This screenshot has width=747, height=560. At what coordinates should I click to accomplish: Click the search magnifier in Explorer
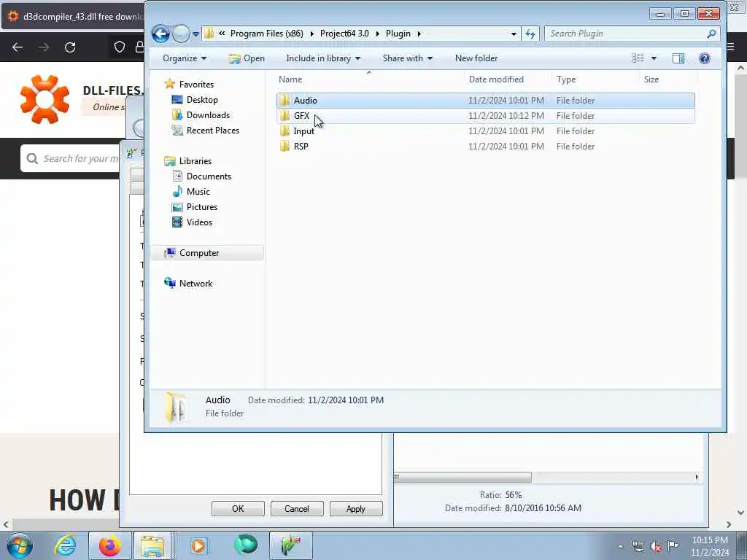(x=711, y=34)
